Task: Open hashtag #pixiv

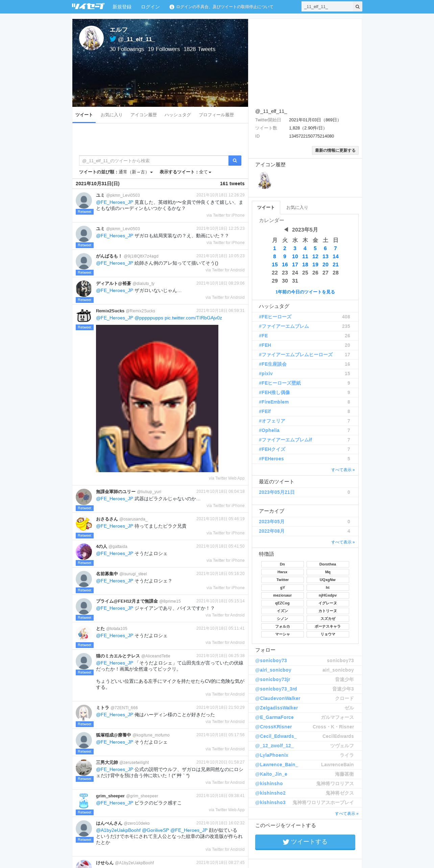Action: point(266,373)
